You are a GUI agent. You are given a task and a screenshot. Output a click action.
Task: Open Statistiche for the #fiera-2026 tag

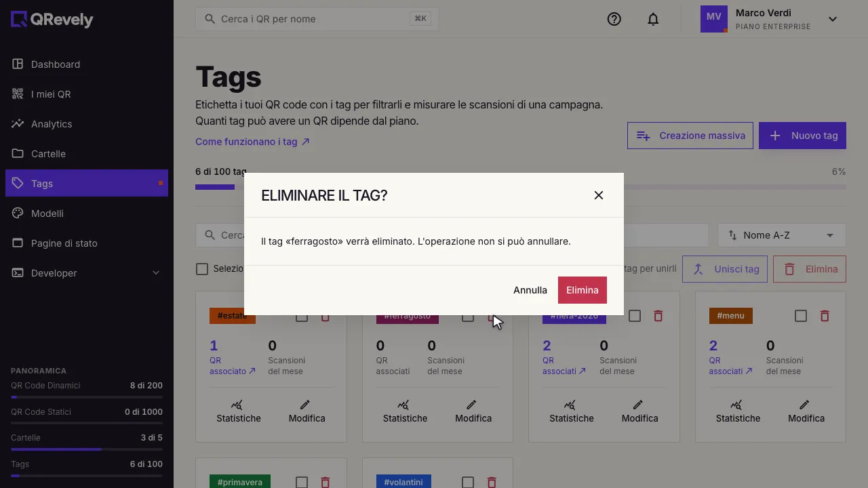click(572, 411)
